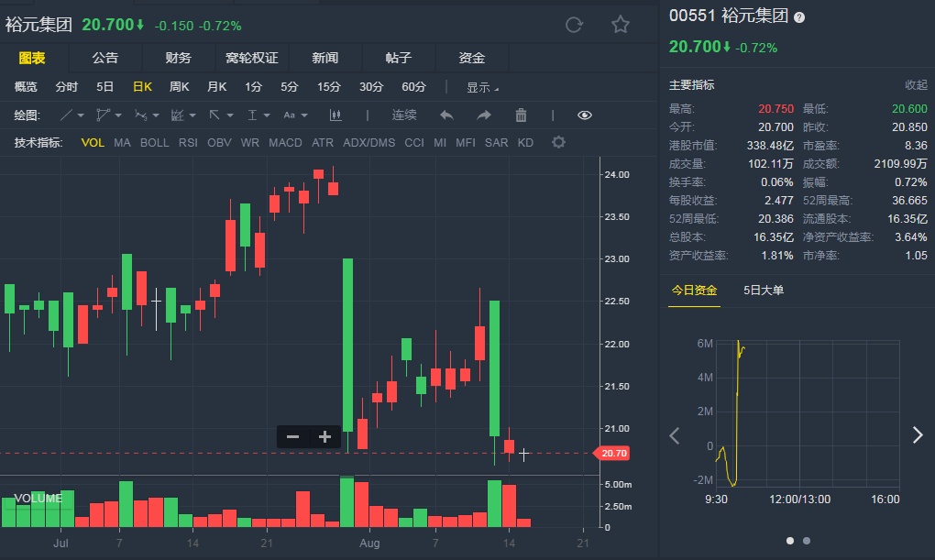
Task: Click the refresh quote icon
Action: click(574, 25)
